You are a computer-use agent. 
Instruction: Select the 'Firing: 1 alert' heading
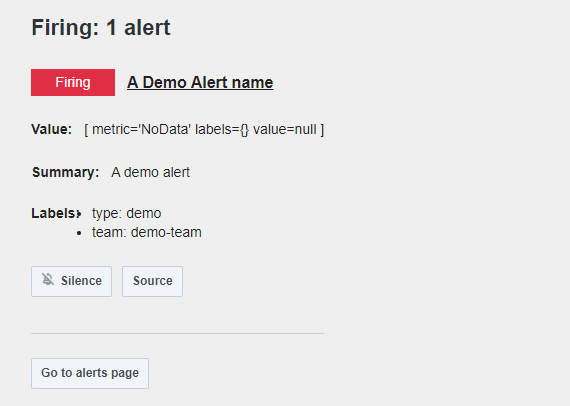[101, 28]
